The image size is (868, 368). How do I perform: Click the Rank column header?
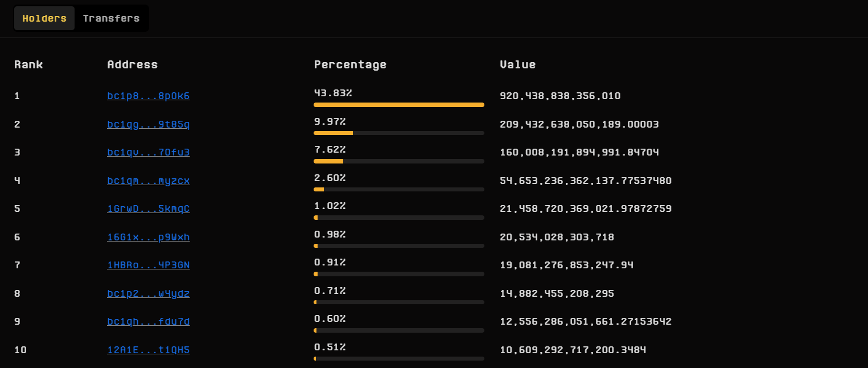tap(28, 64)
